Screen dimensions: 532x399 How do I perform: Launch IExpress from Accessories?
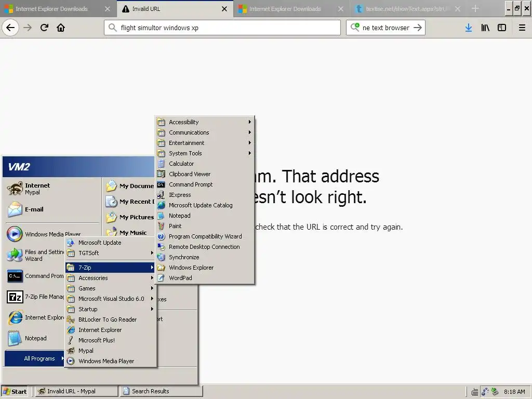pos(205,195)
